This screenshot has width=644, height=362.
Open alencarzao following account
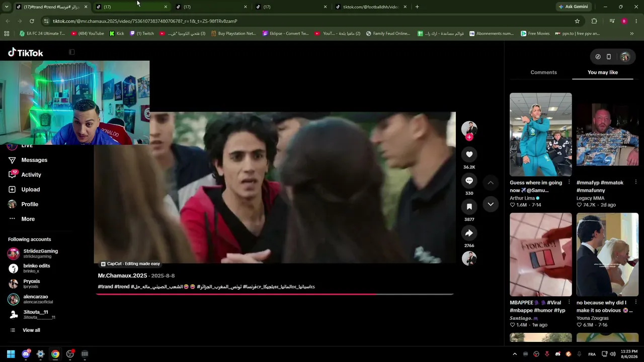(x=35, y=299)
